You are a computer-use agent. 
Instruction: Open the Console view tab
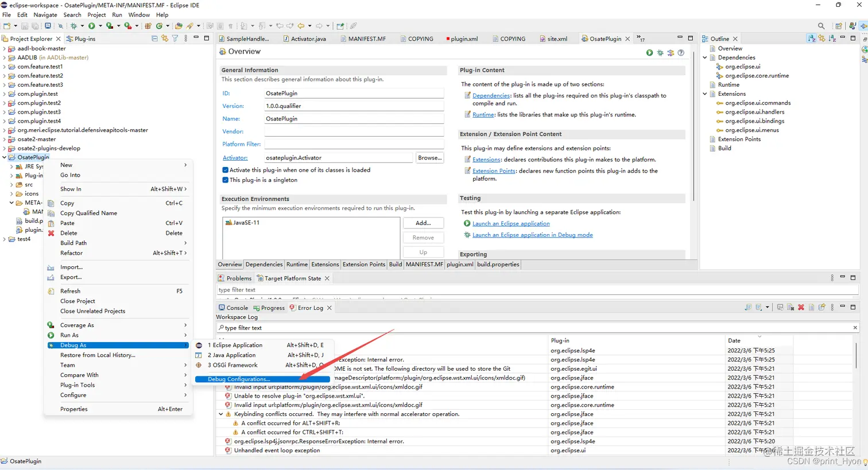[233, 308]
